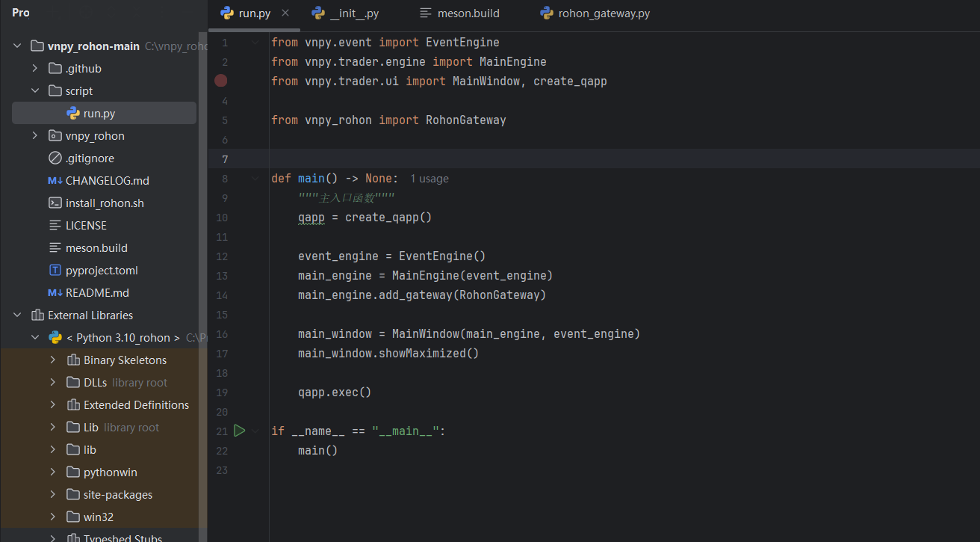Viewport: 980px width, 542px height.
Task: Fold the main function at line 8
Action: pos(255,179)
